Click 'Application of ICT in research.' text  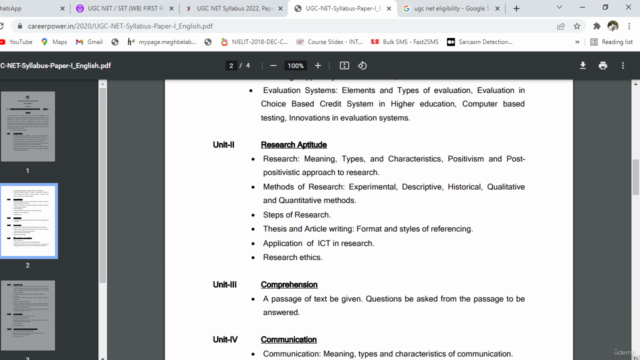318,243
